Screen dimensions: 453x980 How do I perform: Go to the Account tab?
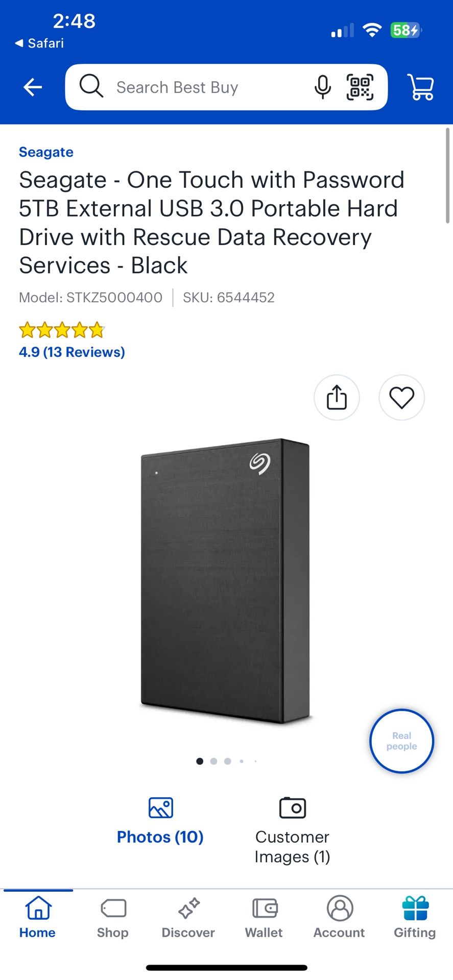click(x=340, y=917)
